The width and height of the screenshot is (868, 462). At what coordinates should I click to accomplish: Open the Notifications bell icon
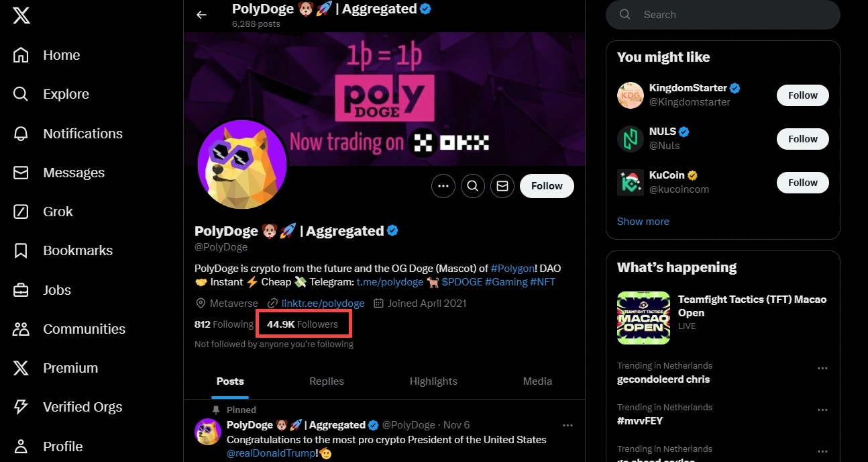(x=21, y=134)
